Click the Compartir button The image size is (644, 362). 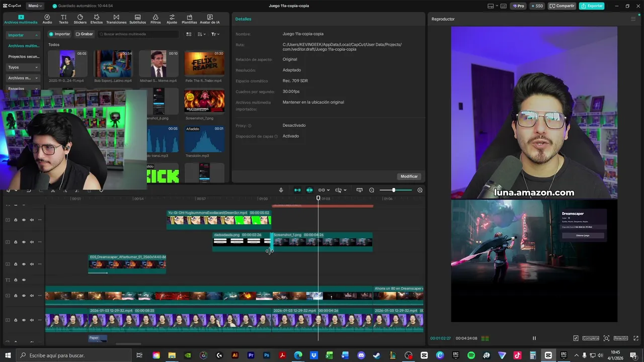point(562,6)
